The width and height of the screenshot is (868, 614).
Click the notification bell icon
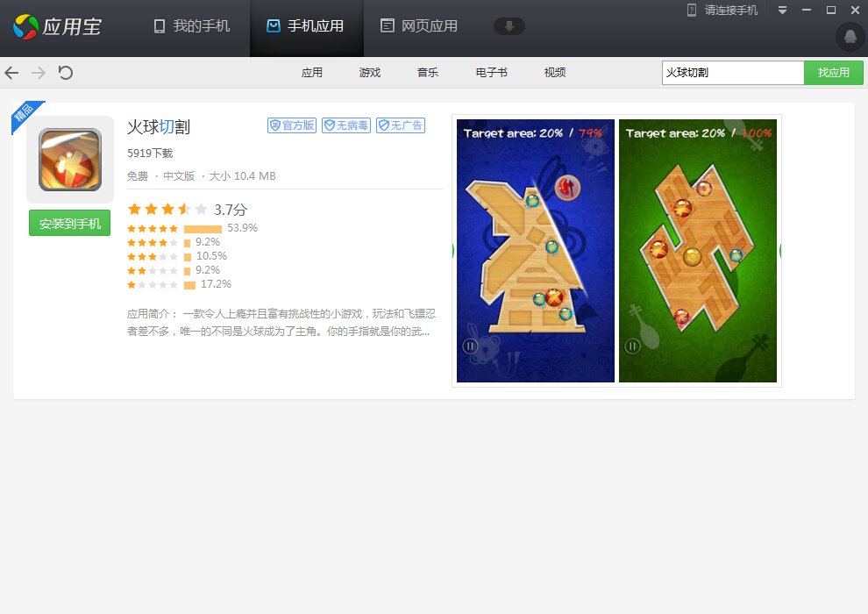pos(850,36)
